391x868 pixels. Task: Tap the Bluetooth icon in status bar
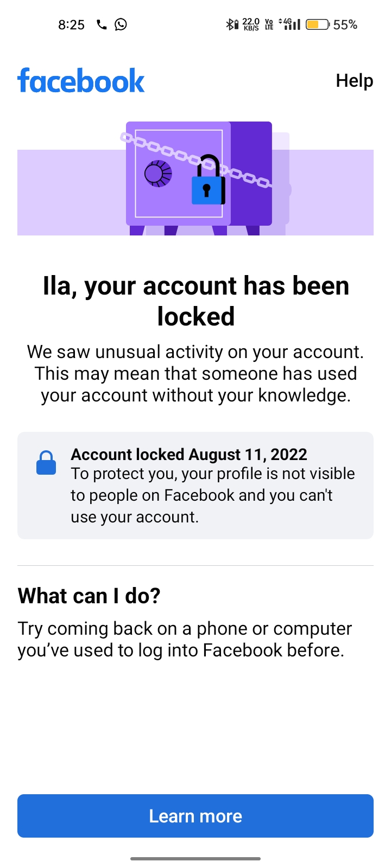(230, 24)
